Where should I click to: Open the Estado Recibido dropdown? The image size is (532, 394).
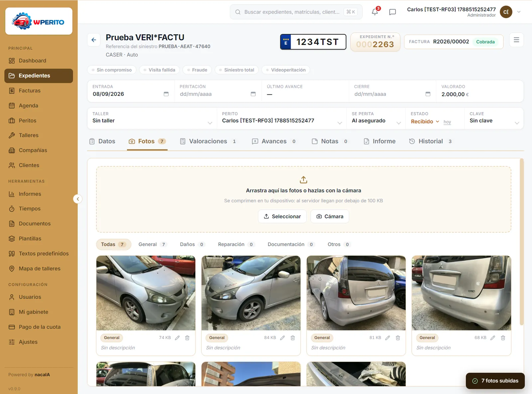tap(425, 122)
